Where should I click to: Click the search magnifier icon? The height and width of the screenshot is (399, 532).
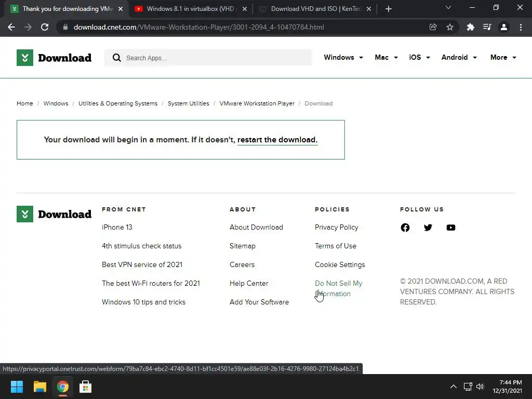(117, 58)
